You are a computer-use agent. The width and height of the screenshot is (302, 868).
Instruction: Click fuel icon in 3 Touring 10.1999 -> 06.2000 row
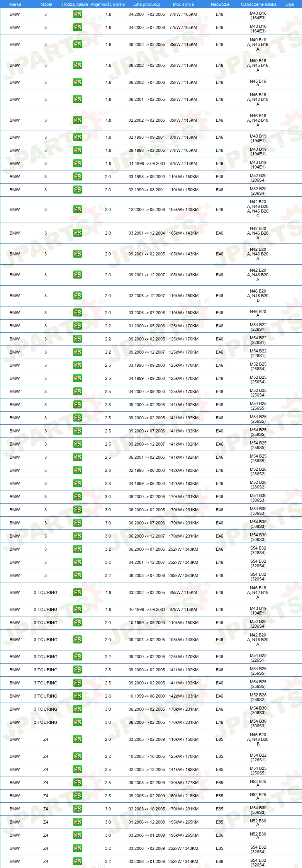[77, 696]
